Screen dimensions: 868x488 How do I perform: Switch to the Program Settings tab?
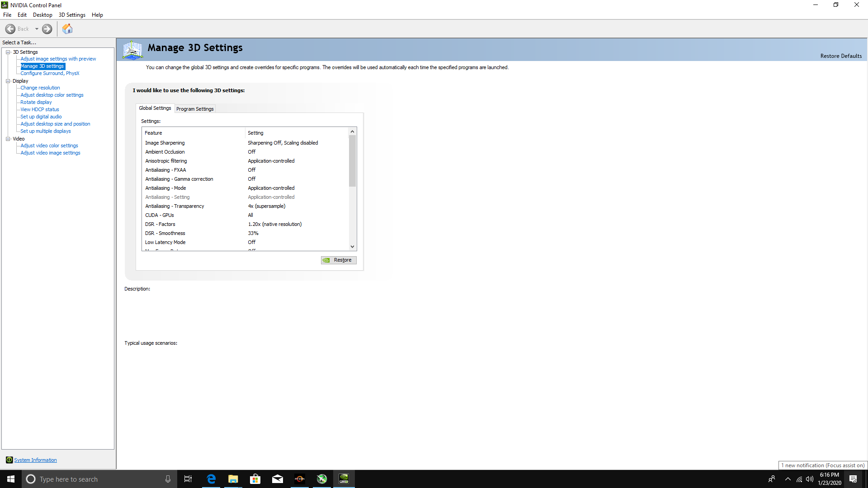click(x=195, y=109)
